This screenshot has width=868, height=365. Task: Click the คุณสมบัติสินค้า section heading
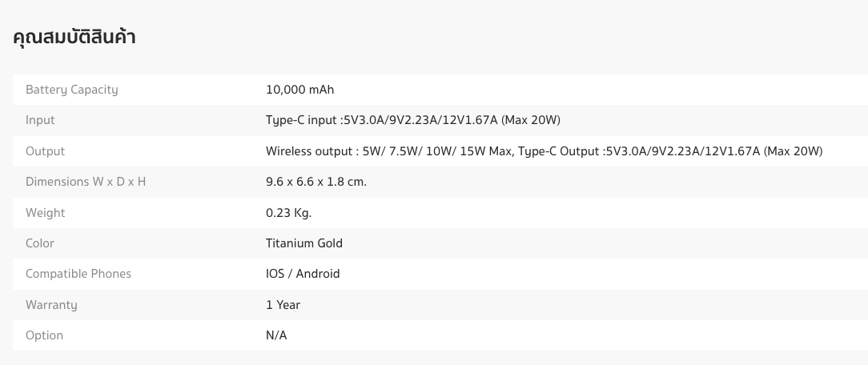pyautogui.click(x=74, y=37)
